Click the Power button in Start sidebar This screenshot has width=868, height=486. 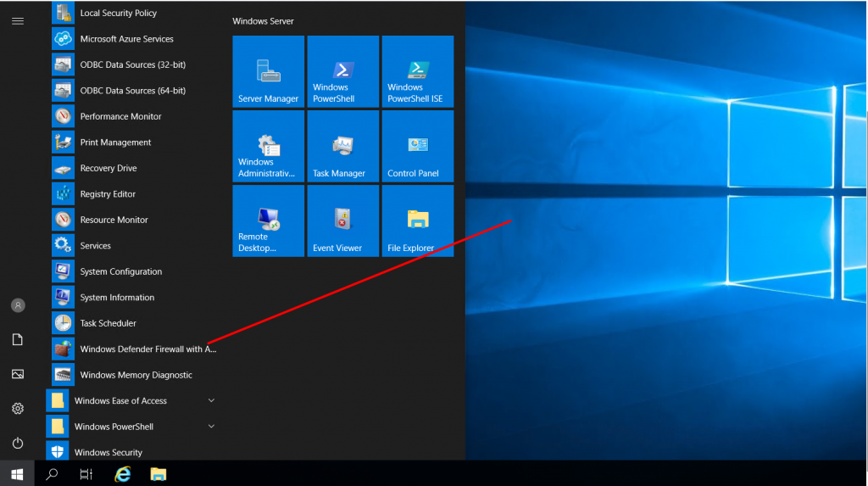18,443
